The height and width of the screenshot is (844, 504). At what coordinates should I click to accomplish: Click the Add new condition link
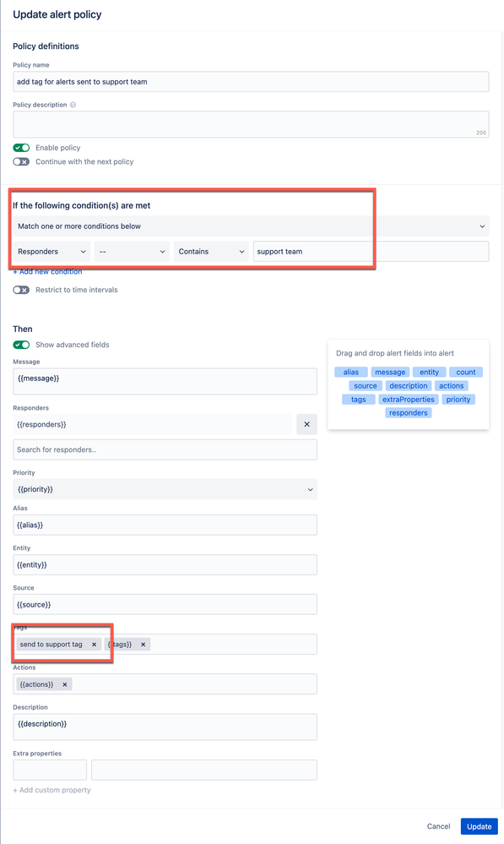[47, 272]
